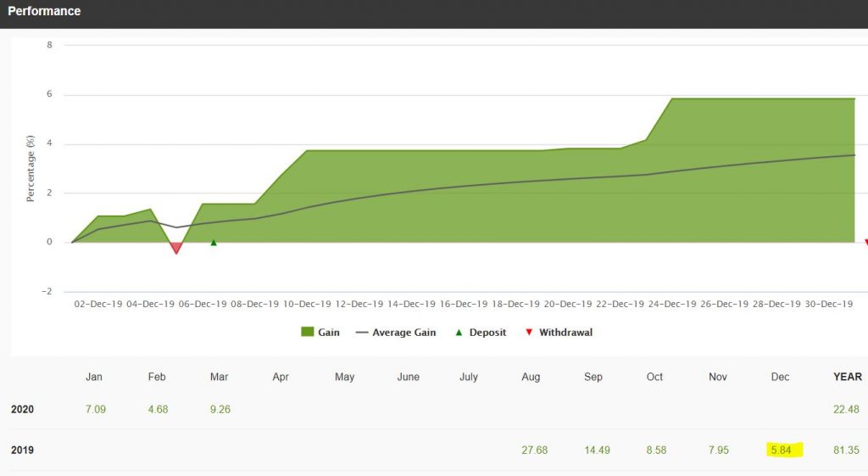Select the September 2019 value 14.49

[593, 450]
